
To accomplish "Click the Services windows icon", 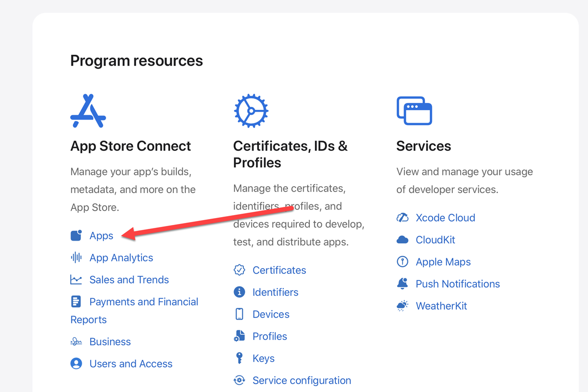I will [414, 111].
